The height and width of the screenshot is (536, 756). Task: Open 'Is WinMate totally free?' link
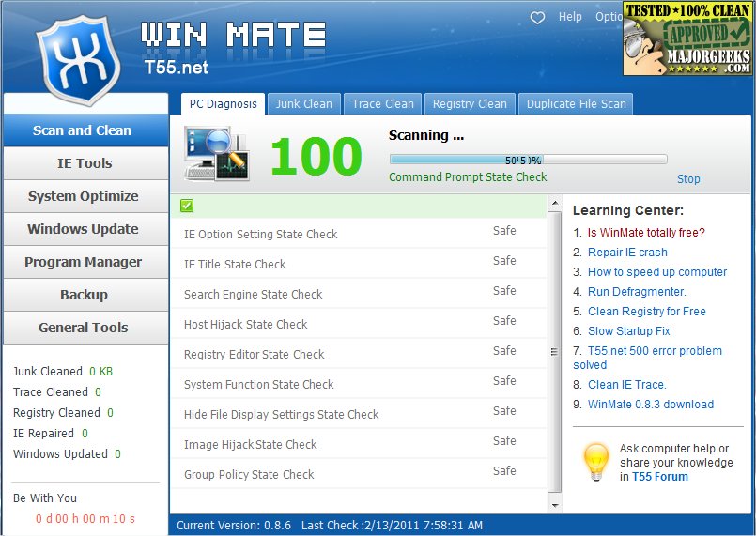click(646, 233)
